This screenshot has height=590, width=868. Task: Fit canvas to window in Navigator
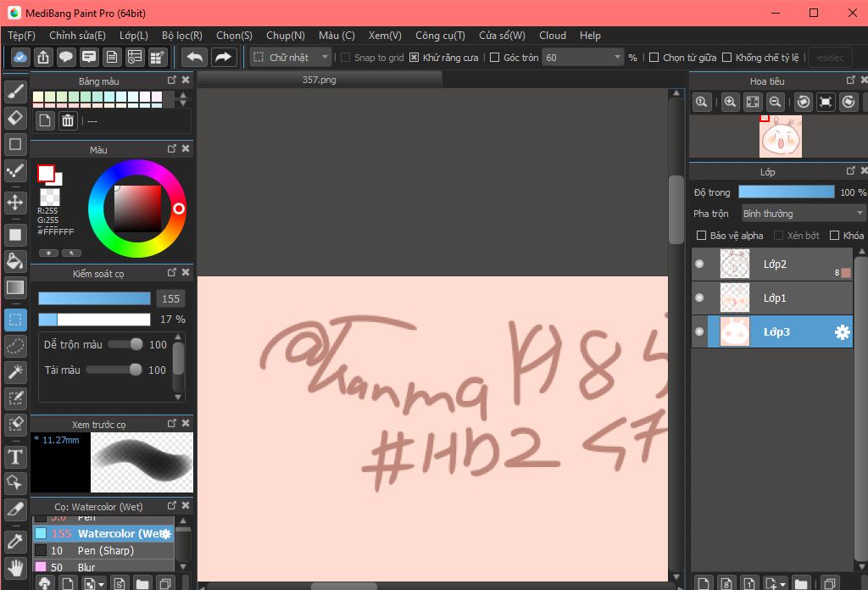(x=753, y=102)
